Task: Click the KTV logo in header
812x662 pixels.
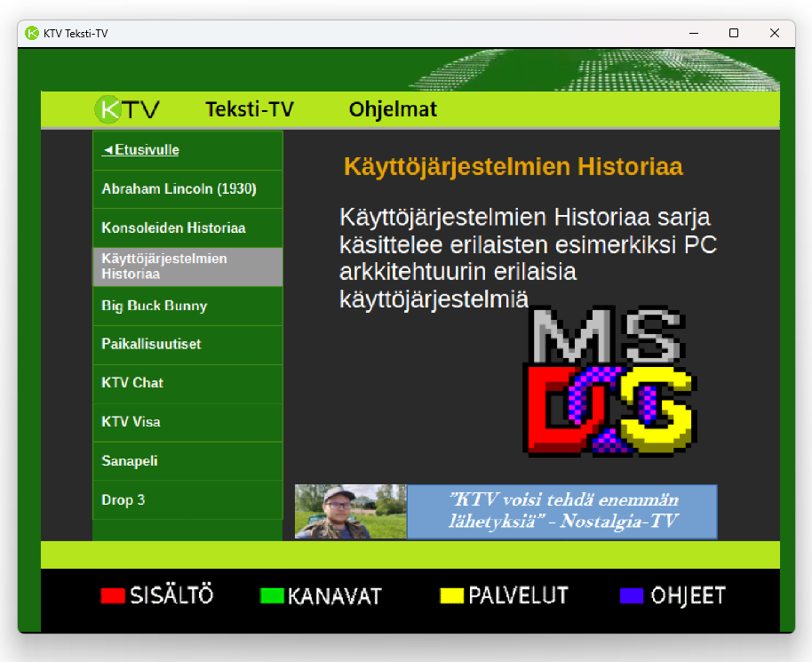Action: (128, 109)
